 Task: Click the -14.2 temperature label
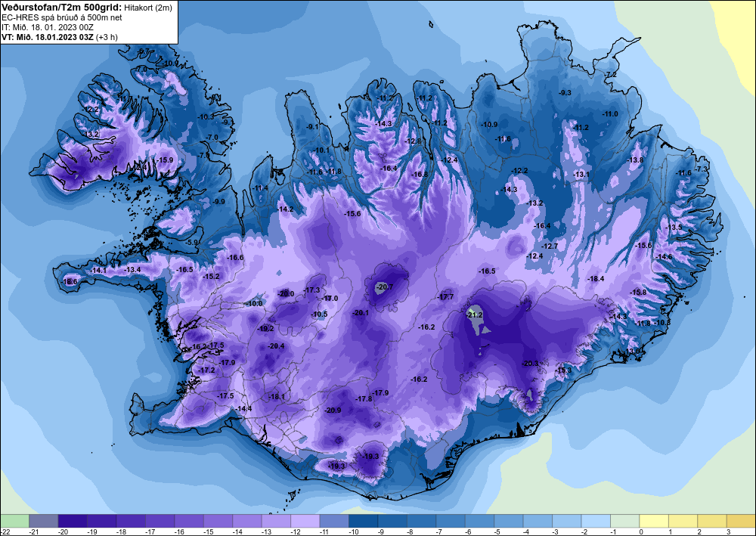tap(286, 209)
